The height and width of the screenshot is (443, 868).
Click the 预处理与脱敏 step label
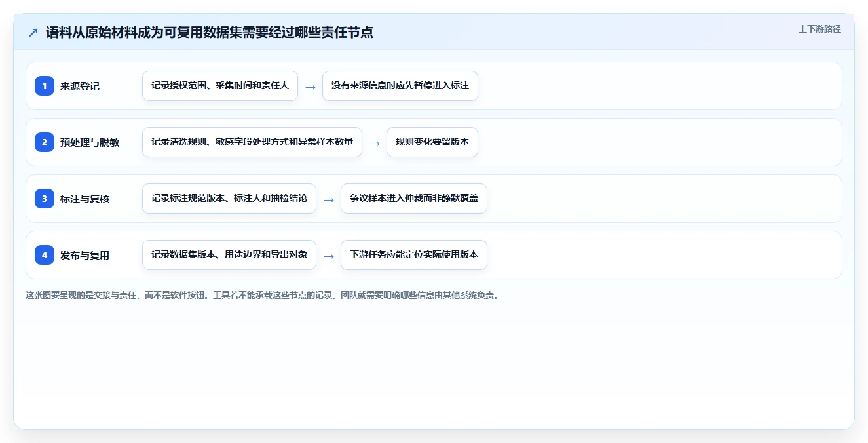point(90,142)
